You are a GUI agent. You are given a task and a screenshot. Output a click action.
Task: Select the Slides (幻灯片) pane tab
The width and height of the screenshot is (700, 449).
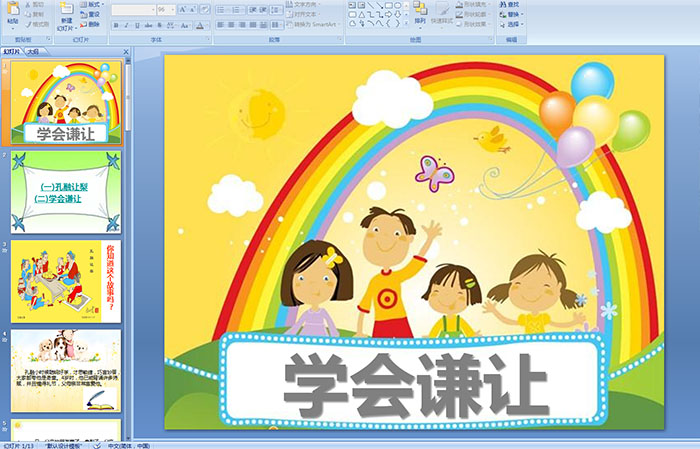point(13,50)
